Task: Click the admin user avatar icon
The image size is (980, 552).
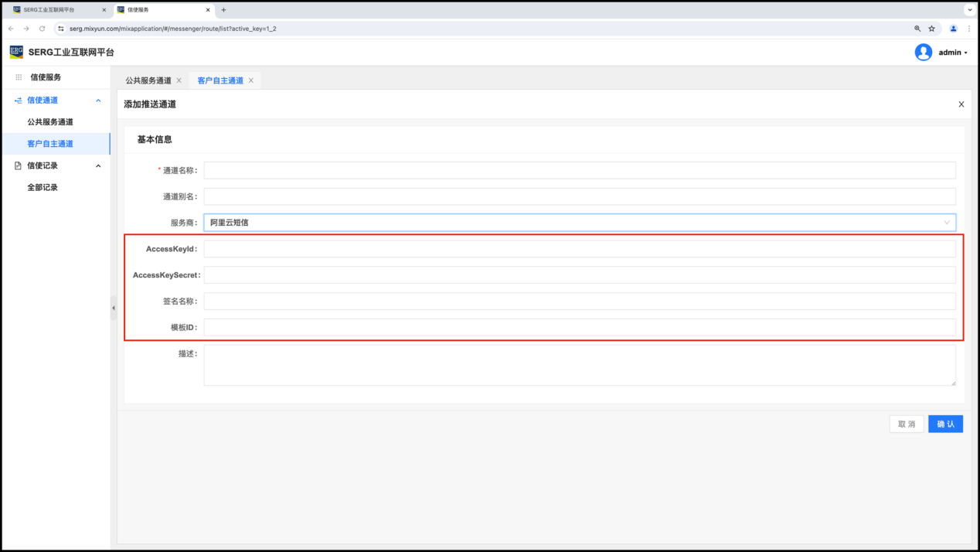Action: [x=923, y=53]
